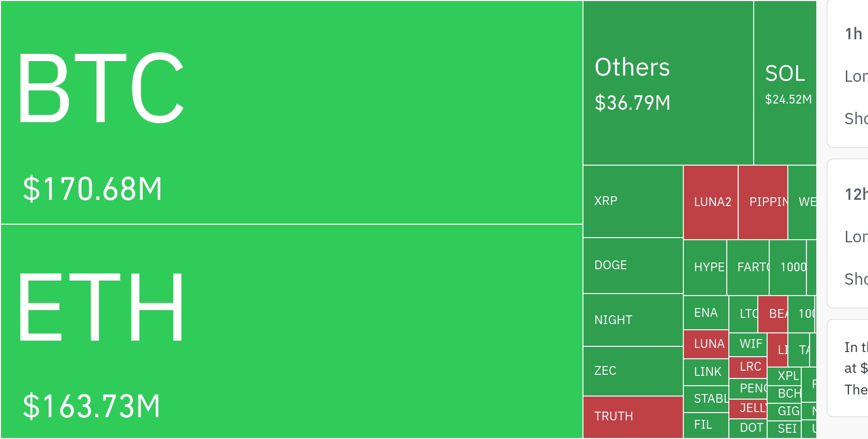Screen dimensions: 868x439
Task: Select the XRP heatmap tile
Action: (x=633, y=201)
